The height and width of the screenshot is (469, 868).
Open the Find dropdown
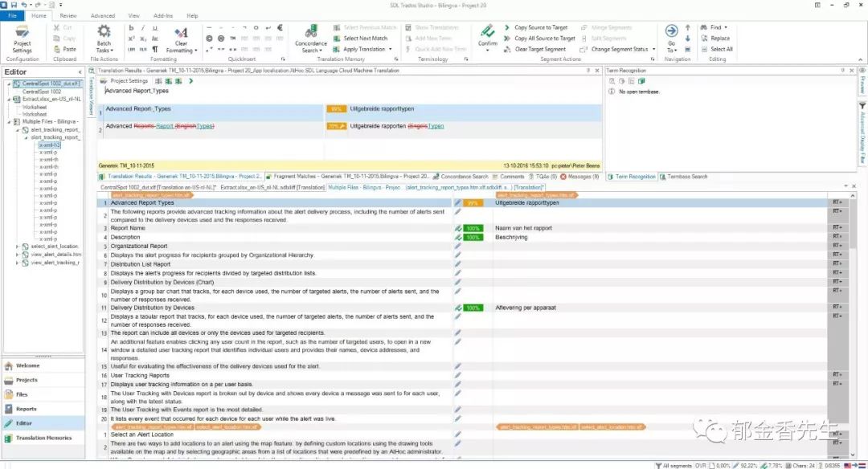(714, 27)
